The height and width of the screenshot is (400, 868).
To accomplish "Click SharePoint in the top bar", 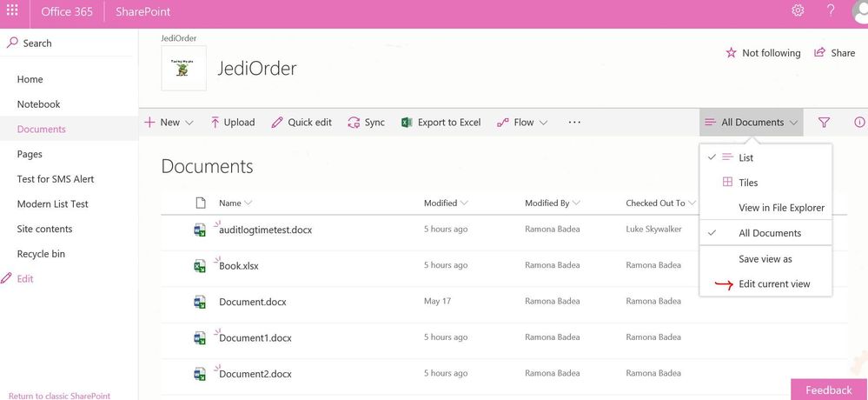I will (x=142, y=11).
